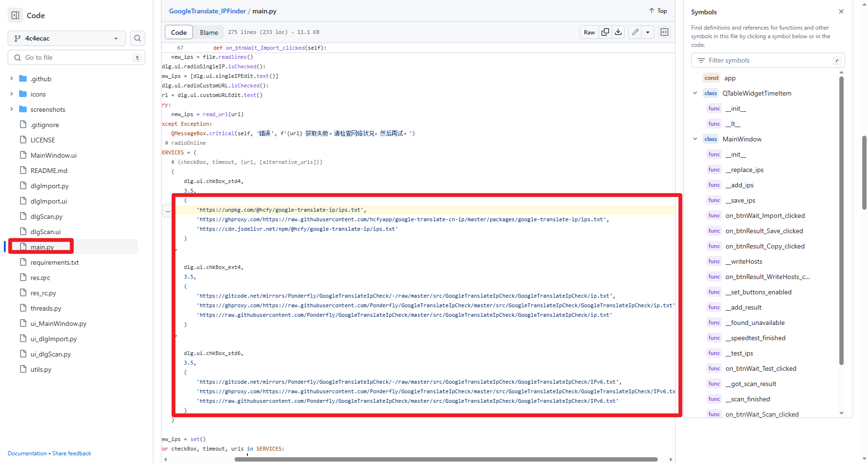Open ui_MainWindow.py file
The image size is (868, 463).
point(58,323)
